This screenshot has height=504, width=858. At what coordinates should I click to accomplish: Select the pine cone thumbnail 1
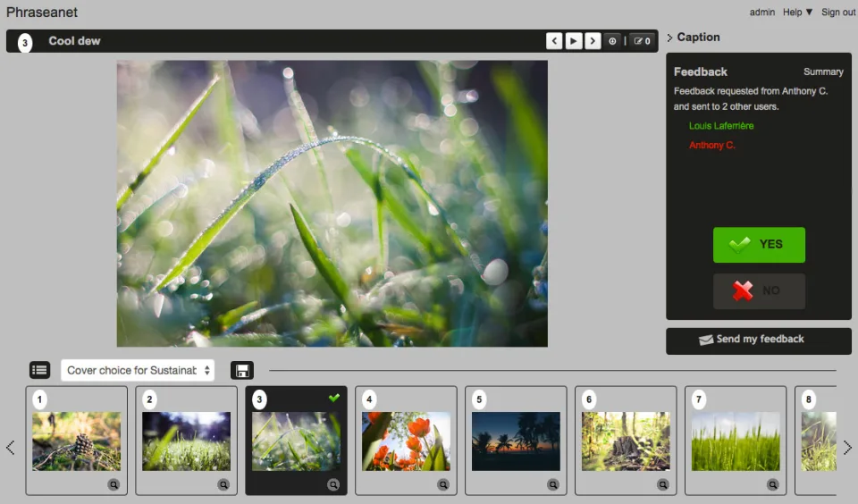pyautogui.click(x=77, y=441)
